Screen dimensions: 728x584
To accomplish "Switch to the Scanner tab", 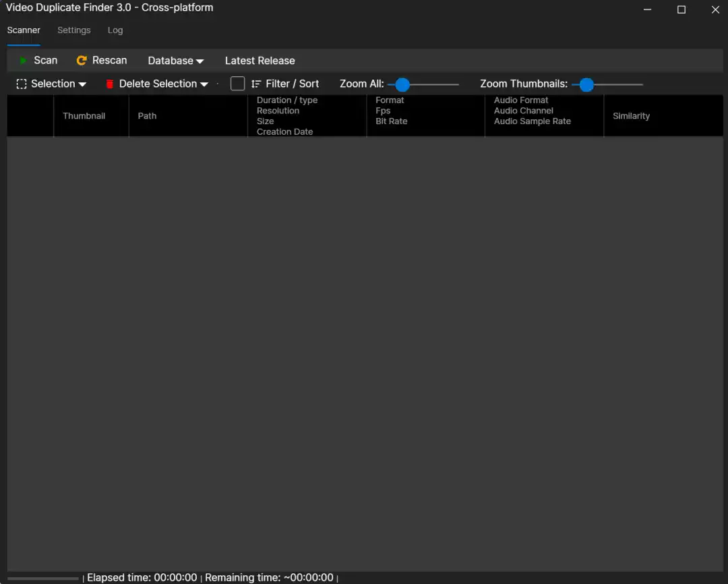I will coord(24,30).
